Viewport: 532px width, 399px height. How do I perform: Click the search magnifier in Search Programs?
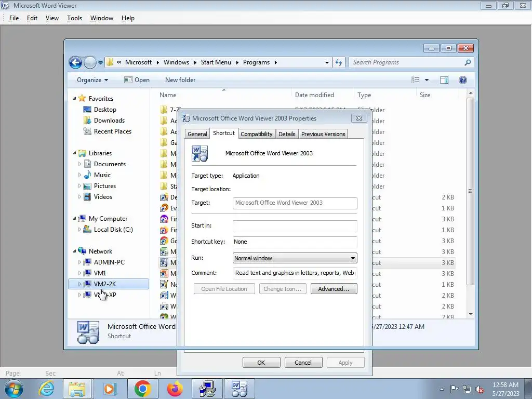point(468,62)
